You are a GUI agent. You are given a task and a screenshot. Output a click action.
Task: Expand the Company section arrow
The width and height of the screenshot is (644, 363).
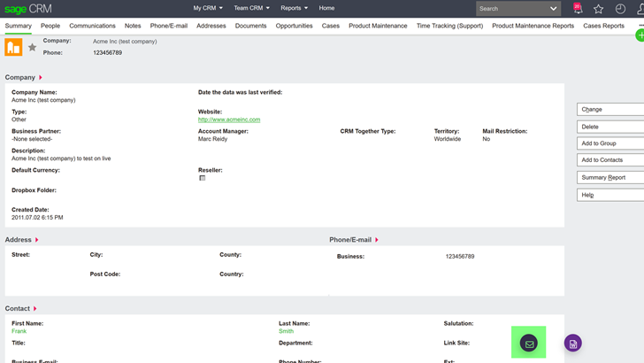[x=41, y=77]
